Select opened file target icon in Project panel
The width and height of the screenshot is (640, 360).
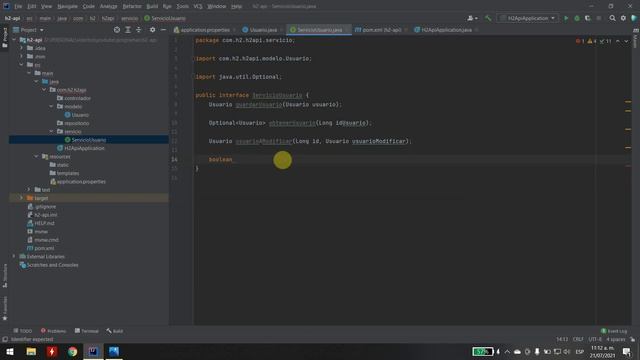click(117, 30)
